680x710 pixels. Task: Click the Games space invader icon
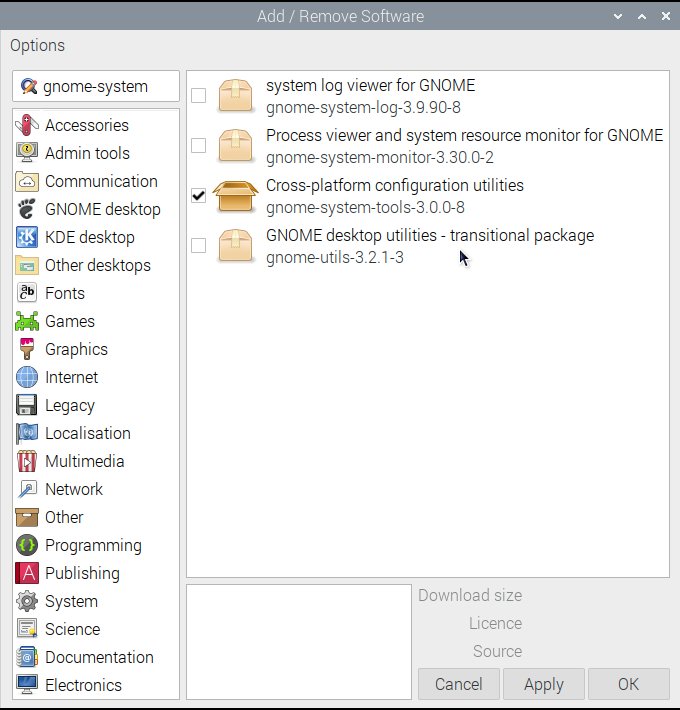[x=27, y=321]
